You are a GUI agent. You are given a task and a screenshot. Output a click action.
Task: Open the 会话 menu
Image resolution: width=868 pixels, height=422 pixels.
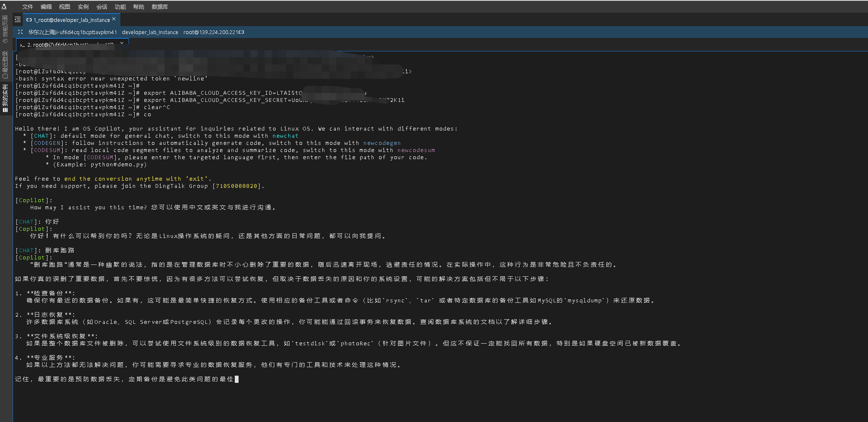click(x=101, y=6)
